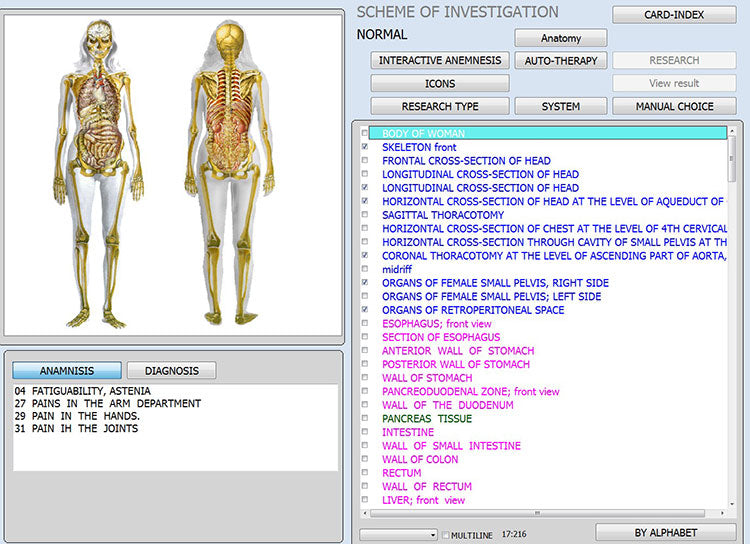Screen dimensions: 750x544
Task: Click the organ list vertical scrollbar
Action: (732, 300)
